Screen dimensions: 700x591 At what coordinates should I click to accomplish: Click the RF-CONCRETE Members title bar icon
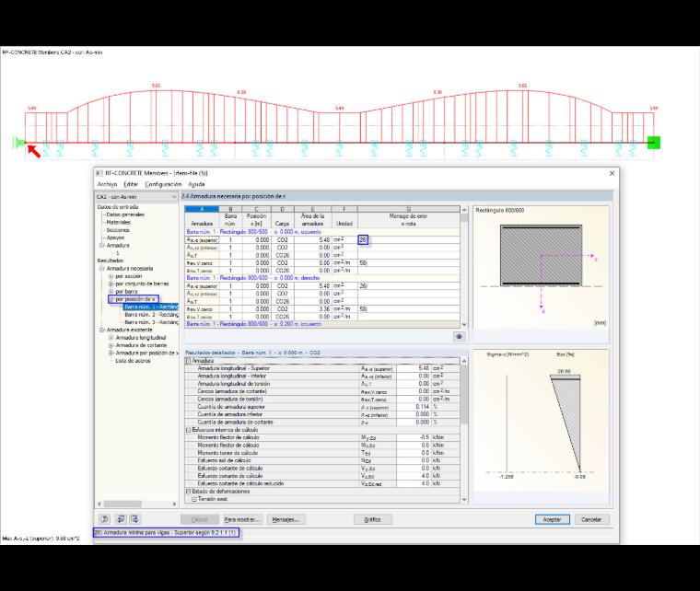pyautogui.click(x=99, y=173)
